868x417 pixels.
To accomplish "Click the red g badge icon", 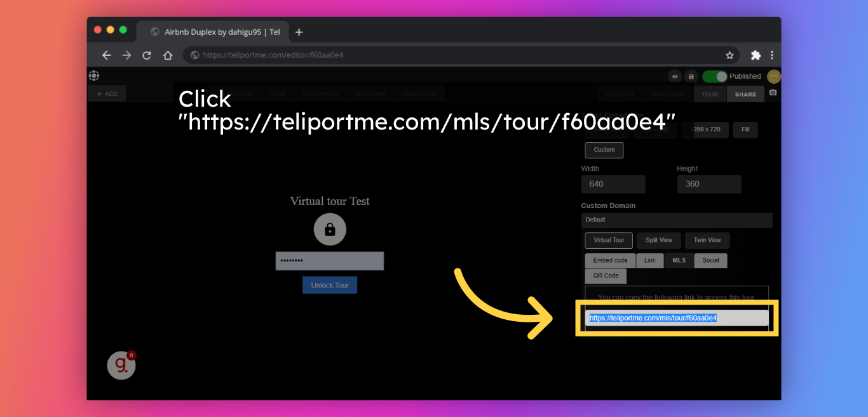I will click(x=121, y=365).
